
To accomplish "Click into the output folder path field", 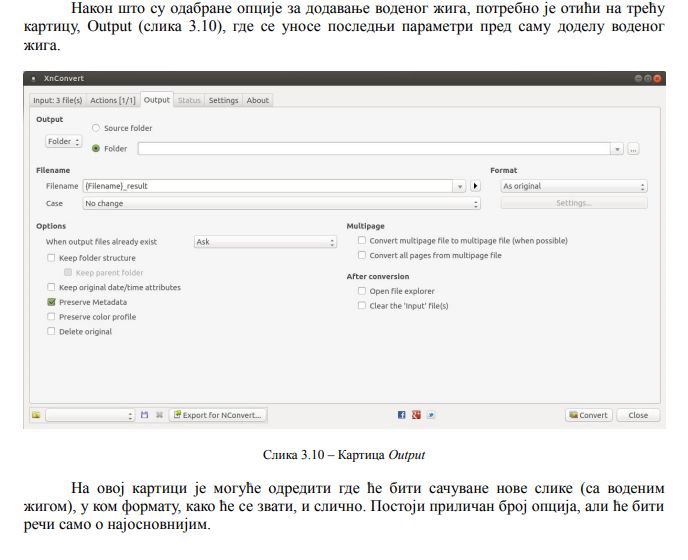I will [374, 149].
